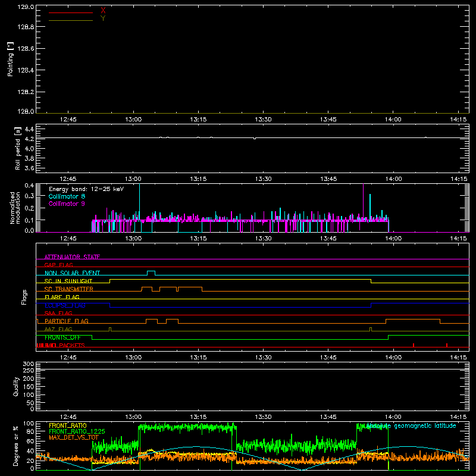Click the 13:30 label under the Pointing panel
The height and width of the screenshot is (476, 476).
263,120
